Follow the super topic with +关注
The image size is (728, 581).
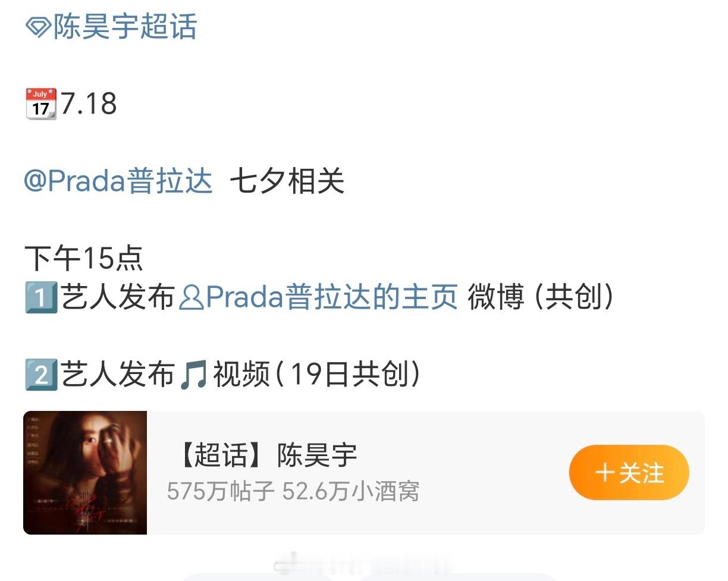coord(629,473)
